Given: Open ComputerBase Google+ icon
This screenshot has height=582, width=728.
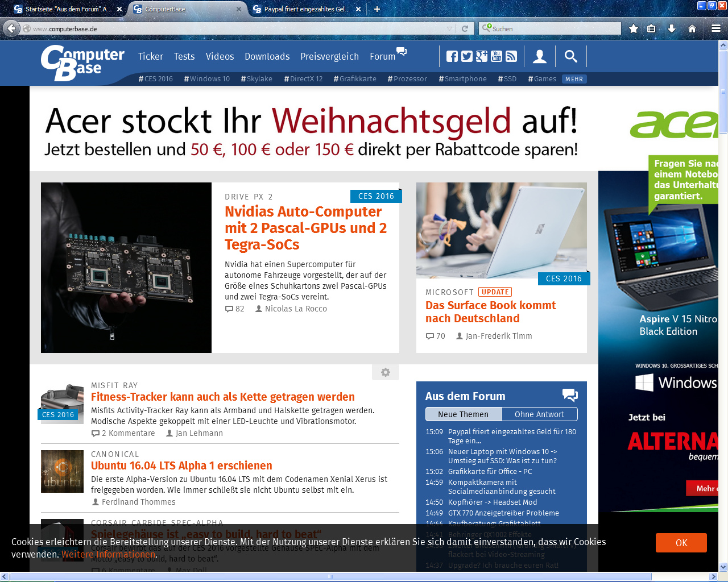Looking at the screenshot, I should pyautogui.click(x=482, y=56).
